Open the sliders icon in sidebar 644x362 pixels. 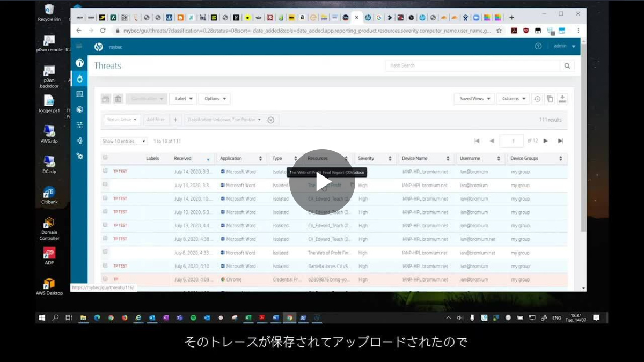click(x=79, y=125)
